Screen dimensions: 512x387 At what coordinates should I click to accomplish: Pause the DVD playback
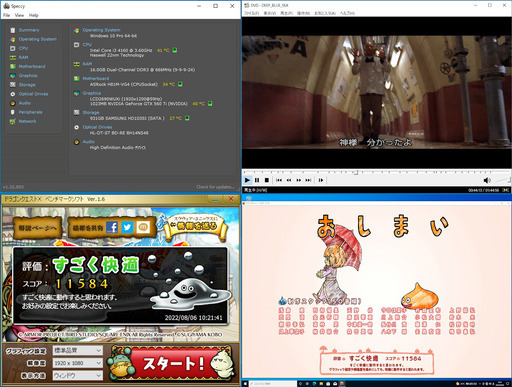(257, 180)
